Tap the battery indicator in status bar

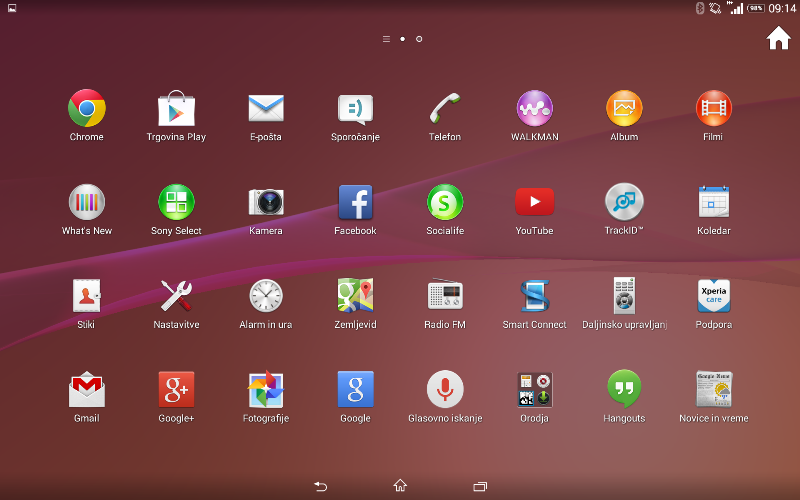(x=756, y=8)
